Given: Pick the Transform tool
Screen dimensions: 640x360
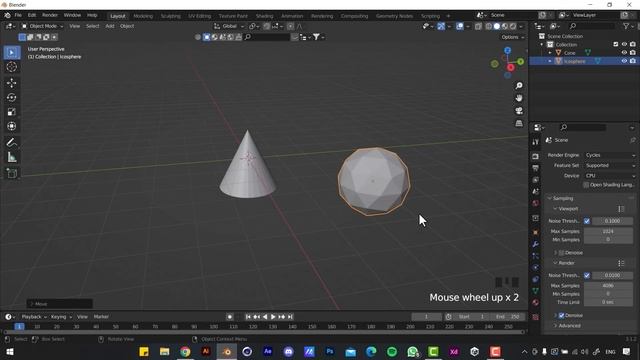Looking at the screenshot, I should (x=11, y=126).
